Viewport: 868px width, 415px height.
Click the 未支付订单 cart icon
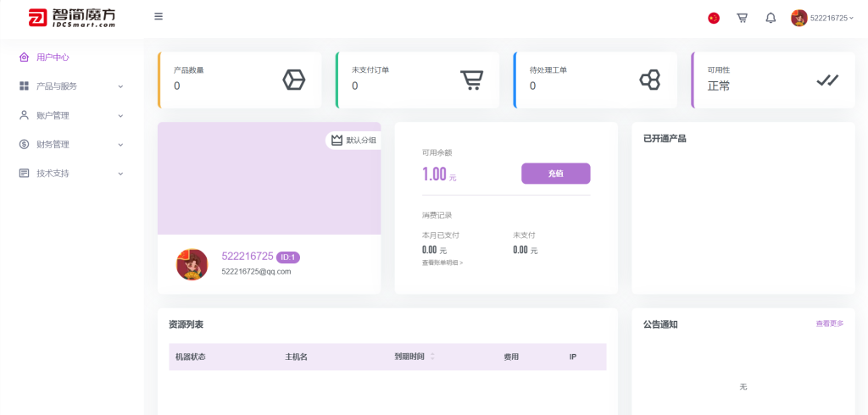(x=471, y=80)
